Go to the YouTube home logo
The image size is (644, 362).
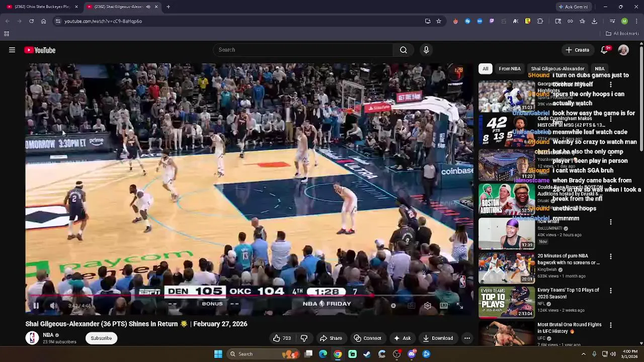tap(40, 50)
